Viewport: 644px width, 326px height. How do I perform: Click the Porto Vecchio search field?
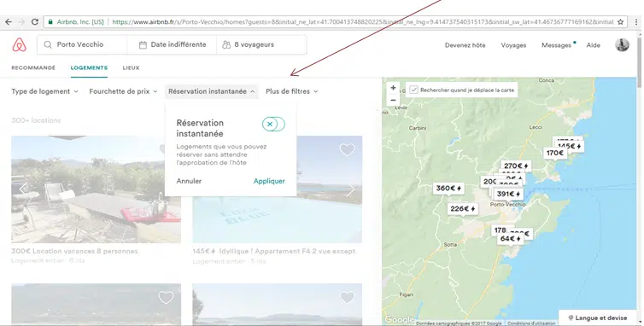(82, 44)
